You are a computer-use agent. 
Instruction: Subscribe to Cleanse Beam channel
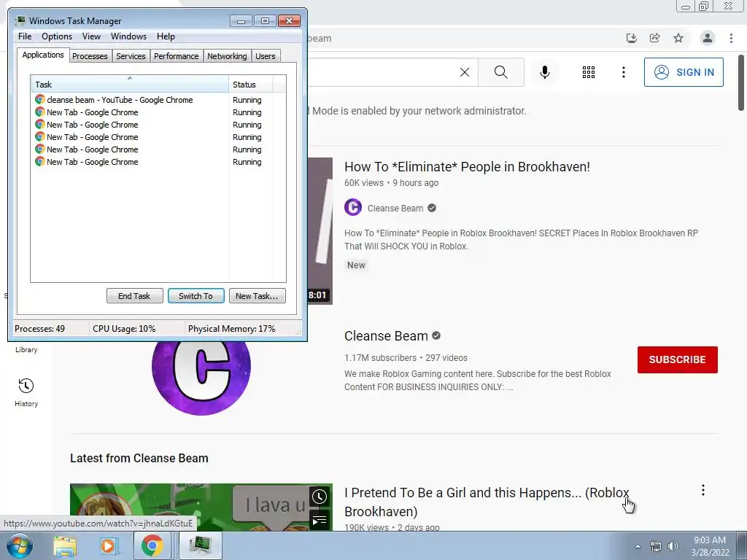(678, 359)
